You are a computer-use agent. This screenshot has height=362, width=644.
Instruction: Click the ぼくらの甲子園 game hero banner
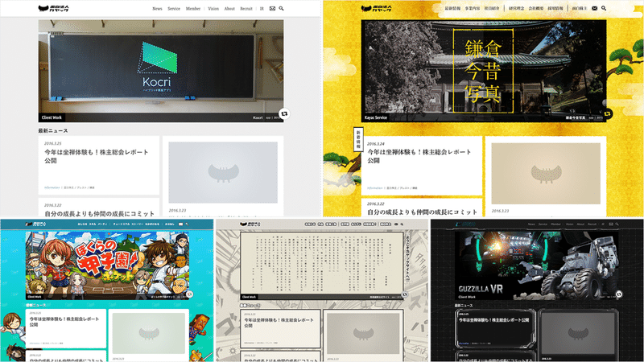tap(107, 265)
